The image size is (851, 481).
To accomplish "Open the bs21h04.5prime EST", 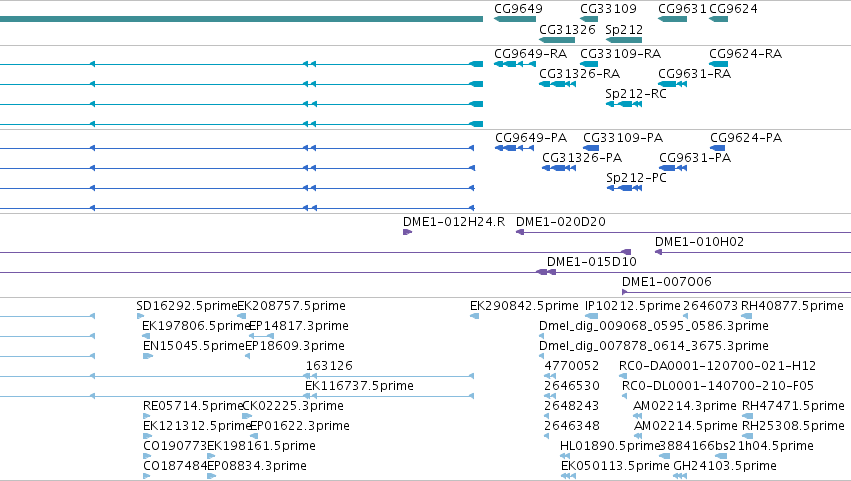I will (x=764, y=447).
